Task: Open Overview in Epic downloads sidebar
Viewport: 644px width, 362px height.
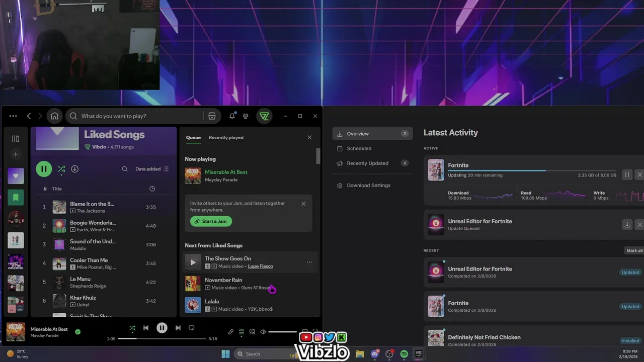Action: [372, 134]
